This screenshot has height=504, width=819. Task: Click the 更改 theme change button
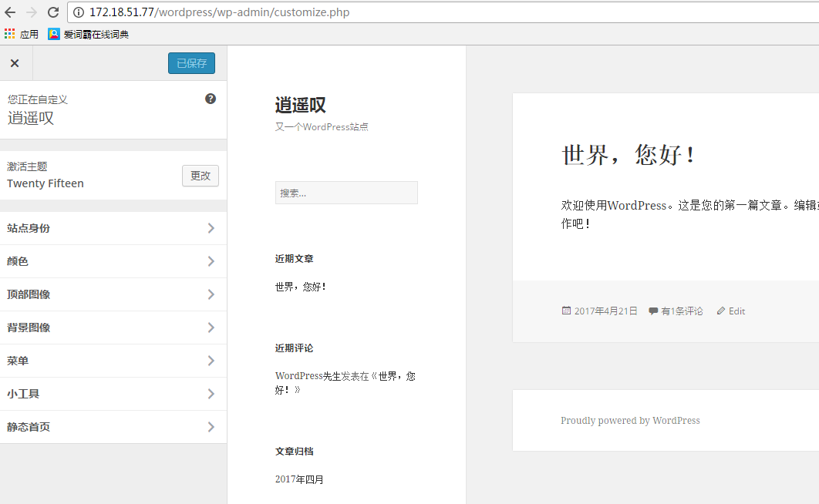(x=201, y=175)
